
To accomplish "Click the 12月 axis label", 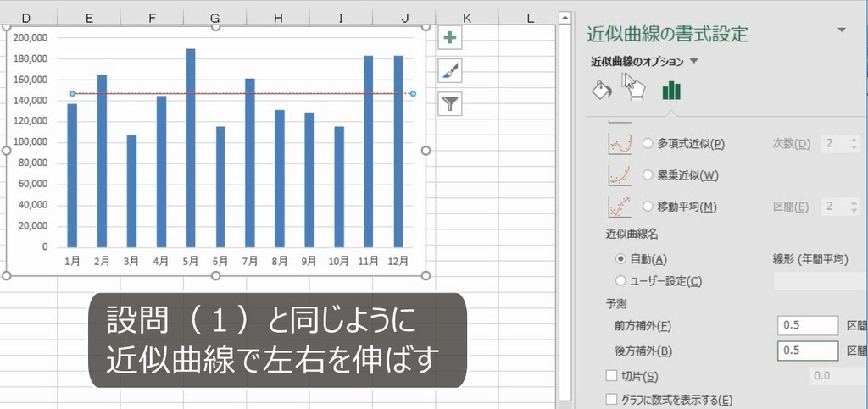I will tap(398, 261).
